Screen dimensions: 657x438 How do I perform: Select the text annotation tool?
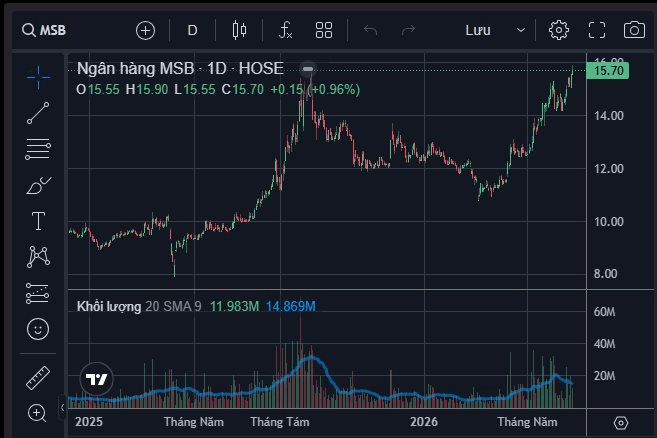(38, 221)
